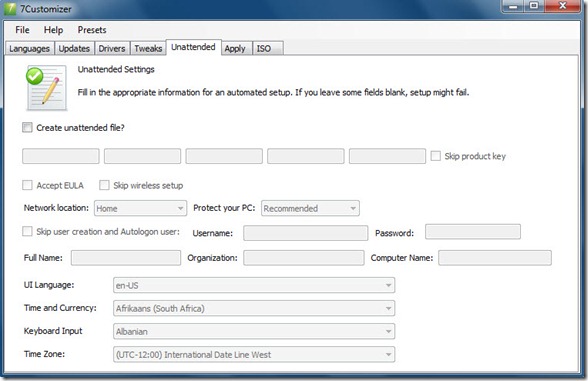Switch to the Drivers tab

point(112,48)
